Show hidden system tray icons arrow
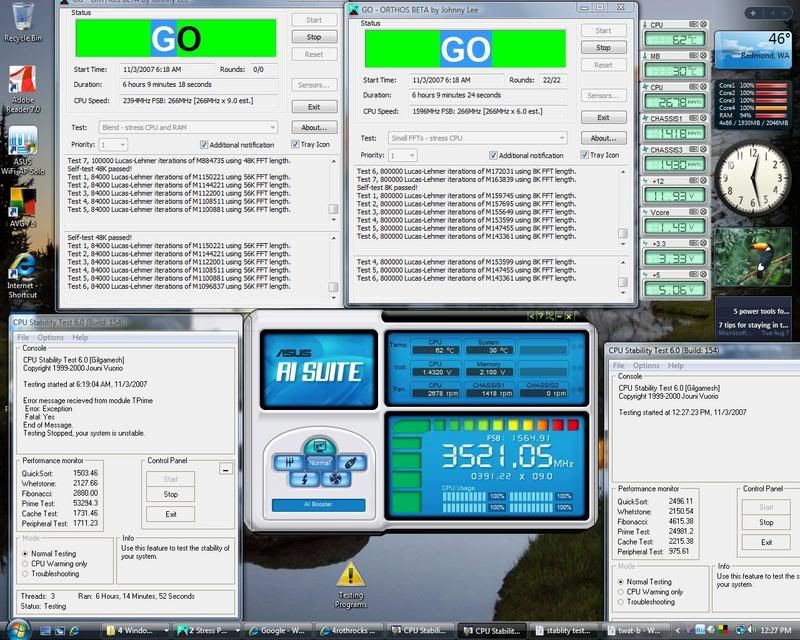 [x=678, y=630]
